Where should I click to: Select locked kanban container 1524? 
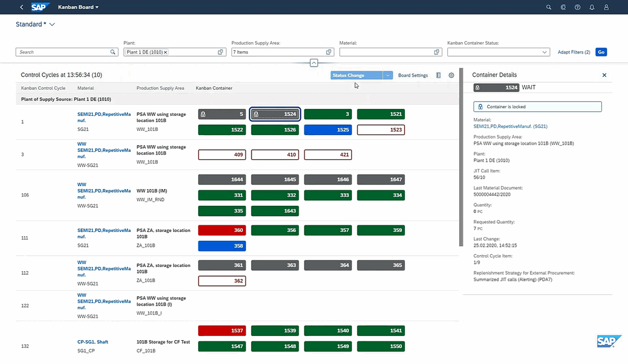pos(275,114)
